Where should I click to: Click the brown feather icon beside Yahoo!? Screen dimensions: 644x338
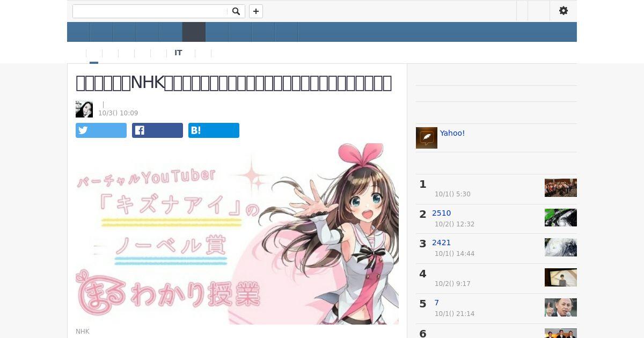[427, 138]
